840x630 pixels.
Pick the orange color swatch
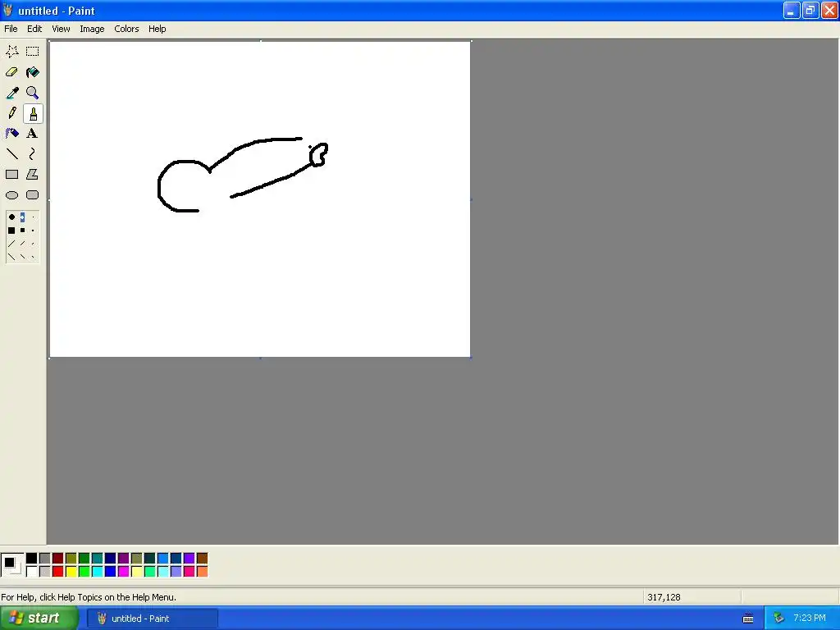tap(203, 572)
